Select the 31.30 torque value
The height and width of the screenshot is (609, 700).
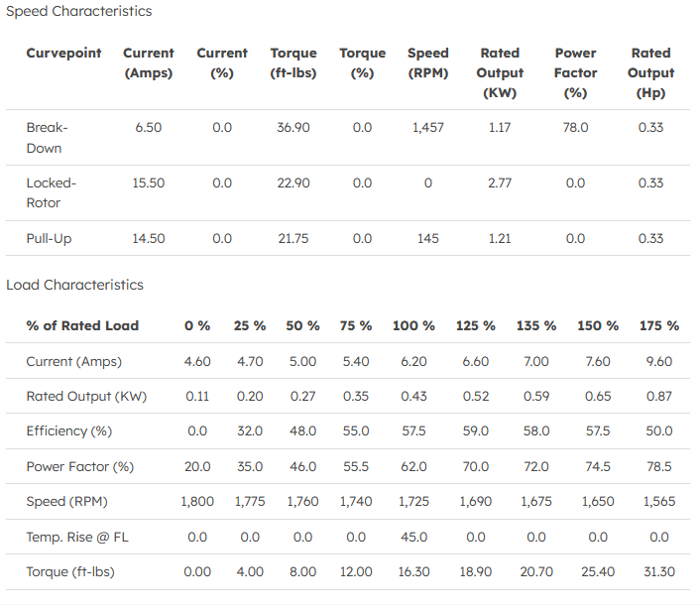[658, 572]
